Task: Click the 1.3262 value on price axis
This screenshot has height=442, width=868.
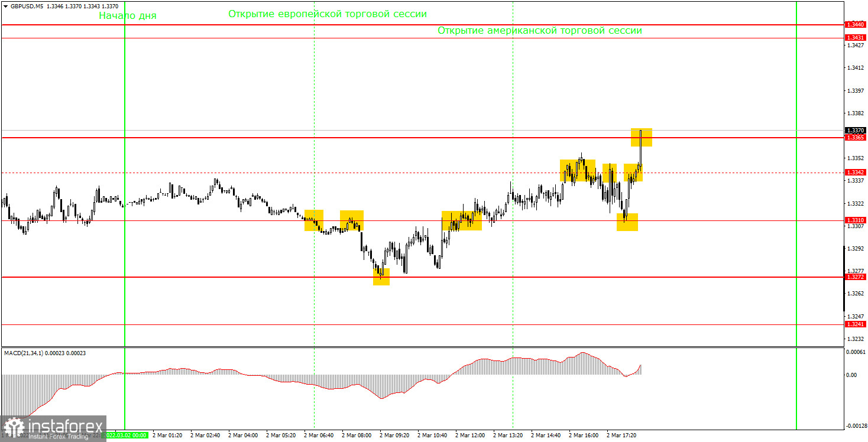Action: [x=856, y=294]
